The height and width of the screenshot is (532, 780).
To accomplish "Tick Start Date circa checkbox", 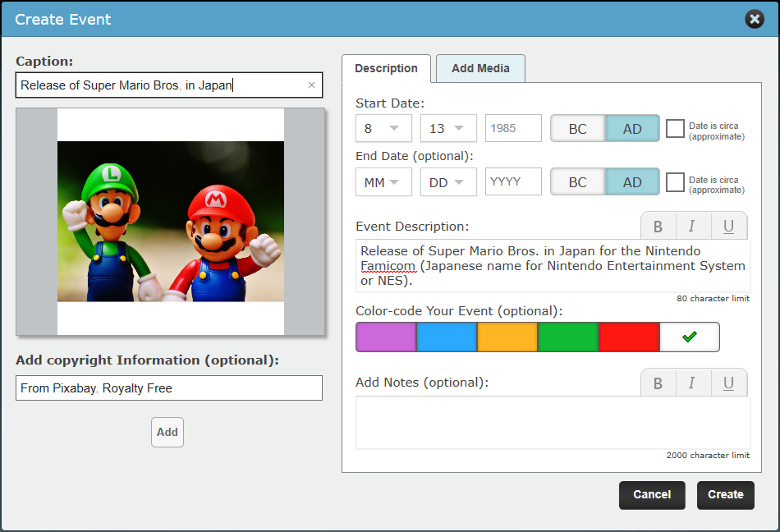I will coord(675,128).
